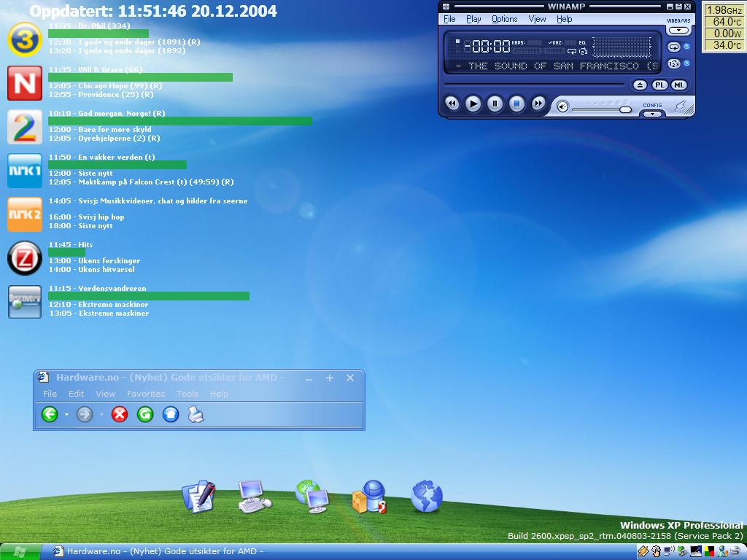Skip to next track in Winamp
The height and width of the screenshot is (560, 747).
point(538,104)
